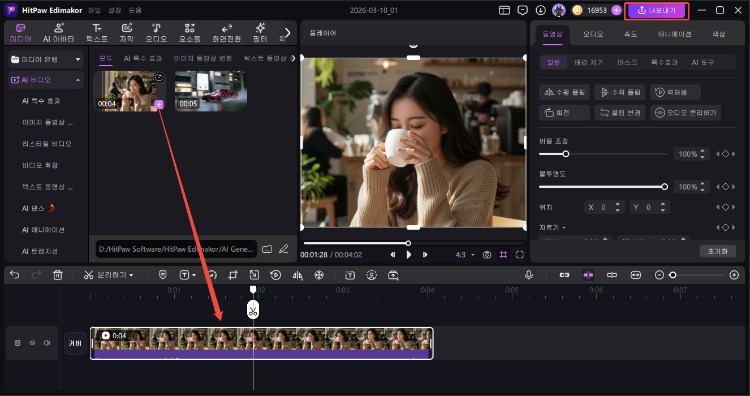
Task: Click the Cover (커버) button on track
Action: coord(75,343)
